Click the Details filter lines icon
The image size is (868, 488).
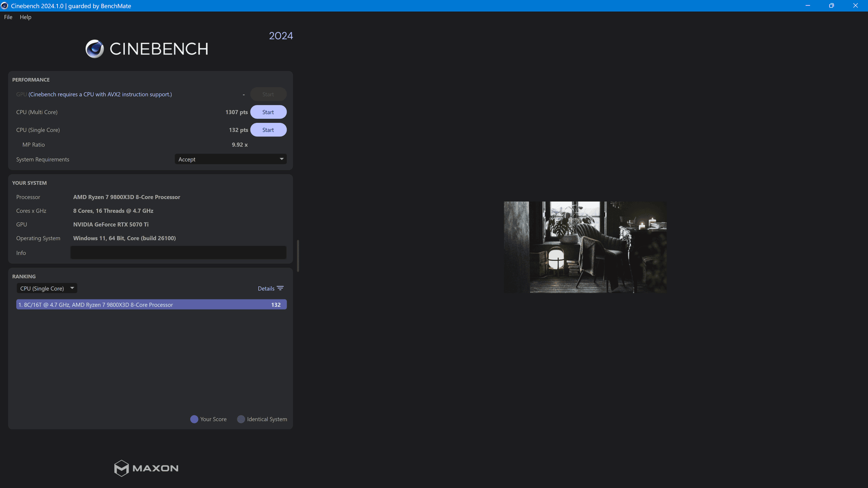280,288
